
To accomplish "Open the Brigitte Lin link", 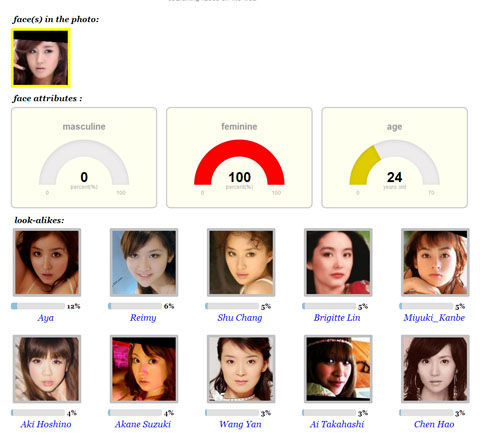I will (337, 318).
